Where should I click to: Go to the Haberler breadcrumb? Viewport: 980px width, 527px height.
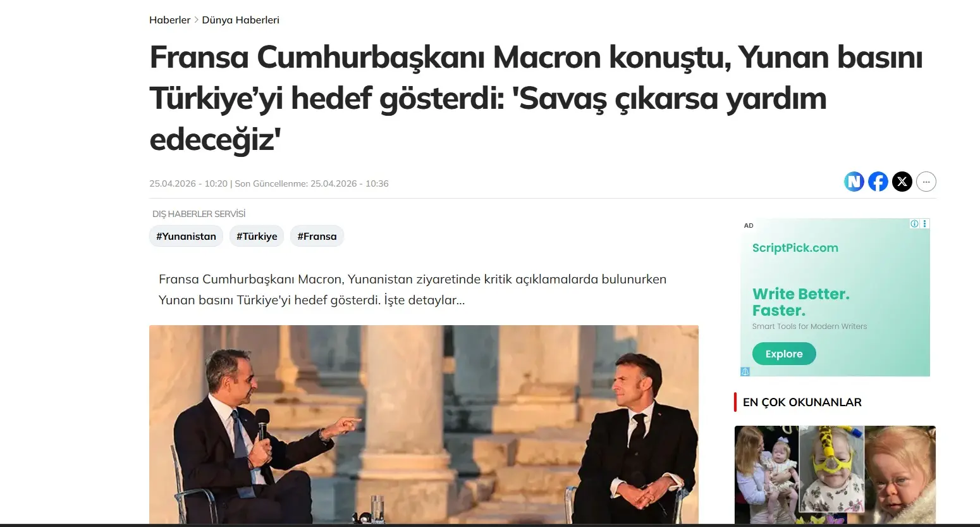(x=169, y=20)
